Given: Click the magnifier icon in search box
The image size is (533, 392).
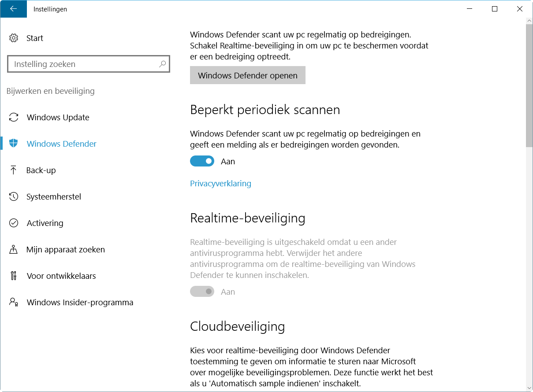Looking at the screenshot, I should pyautogui.click(x=162, y=64).
